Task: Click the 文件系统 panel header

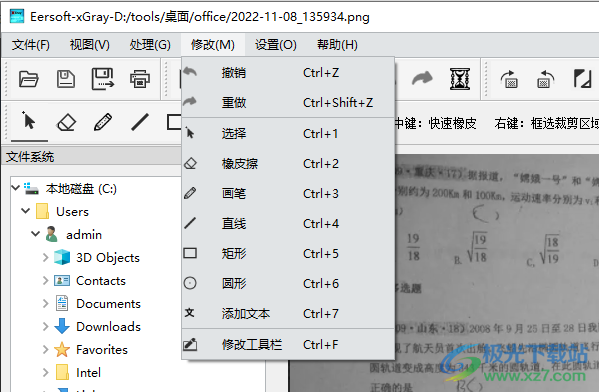Action: pyautogui.click(x=92, y=157)
